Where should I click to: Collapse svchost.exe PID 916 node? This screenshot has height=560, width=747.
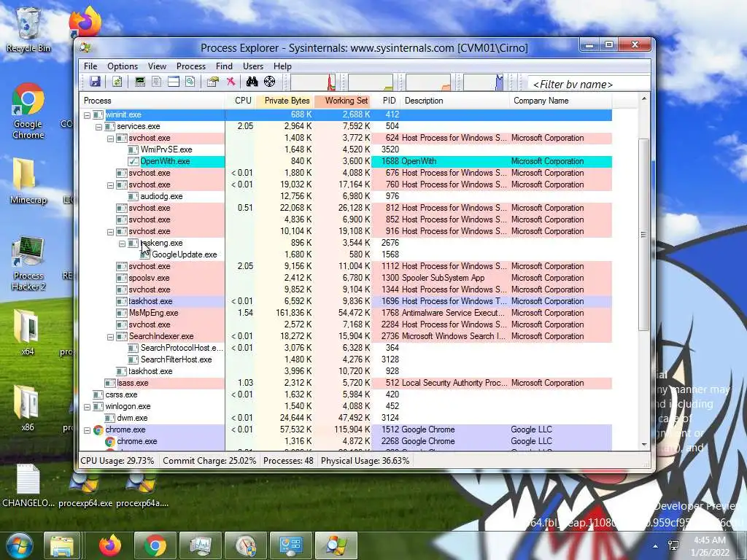(111, 232)
